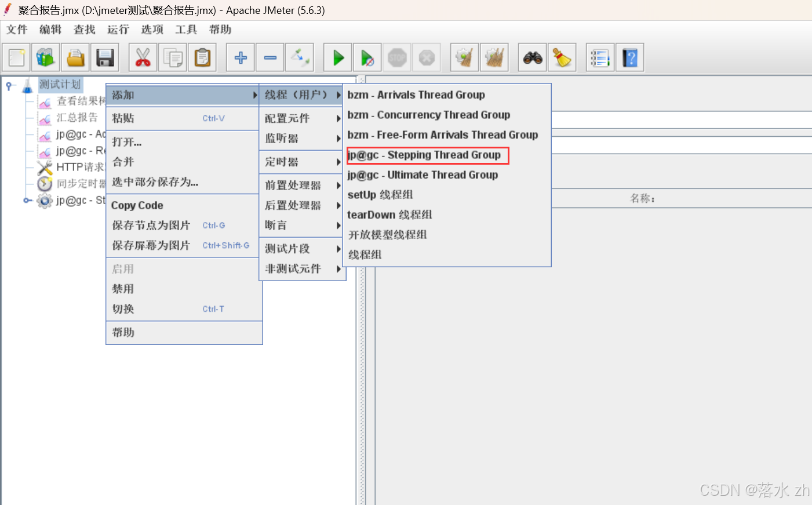
Task: Click 切换 in context menu
Action: pos(184,309)
